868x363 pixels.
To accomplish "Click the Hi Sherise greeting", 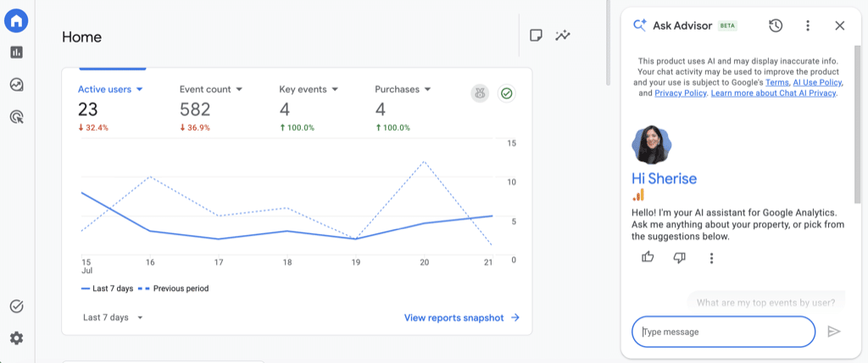I will 665,178.
